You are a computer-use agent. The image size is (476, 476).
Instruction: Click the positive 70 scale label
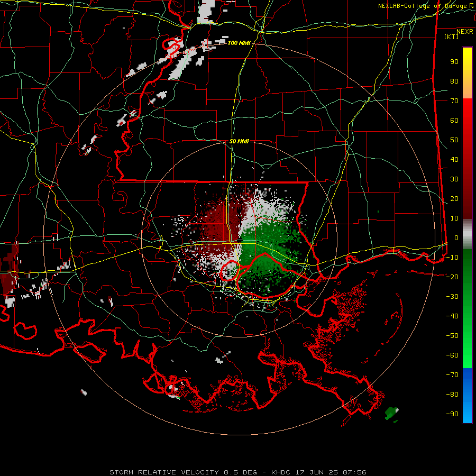[x=454, y=101]
